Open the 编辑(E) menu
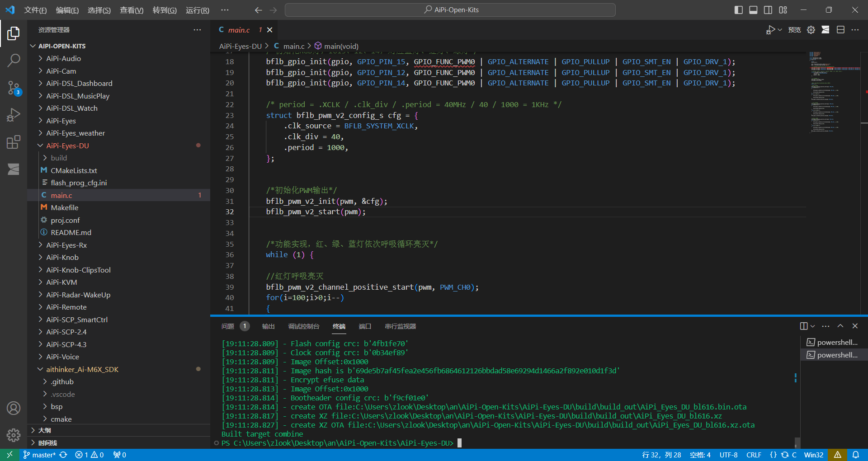 (67, 10)
